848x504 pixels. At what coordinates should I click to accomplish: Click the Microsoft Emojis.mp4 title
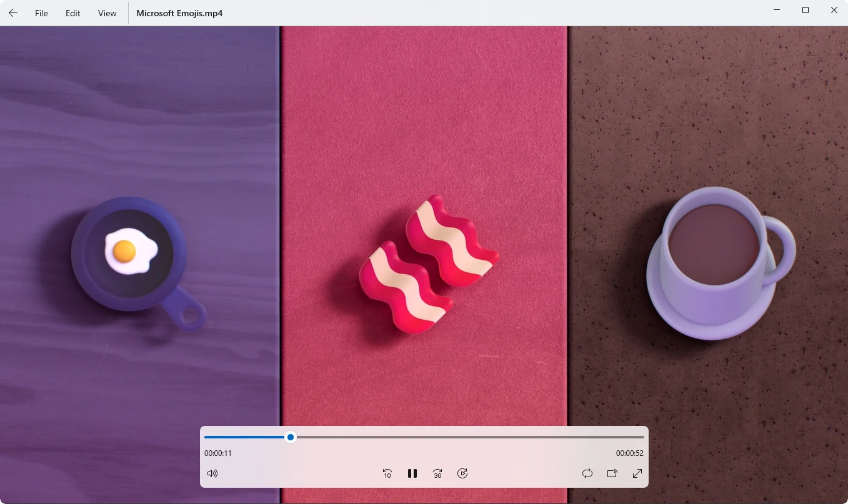[x=179, y=13]
